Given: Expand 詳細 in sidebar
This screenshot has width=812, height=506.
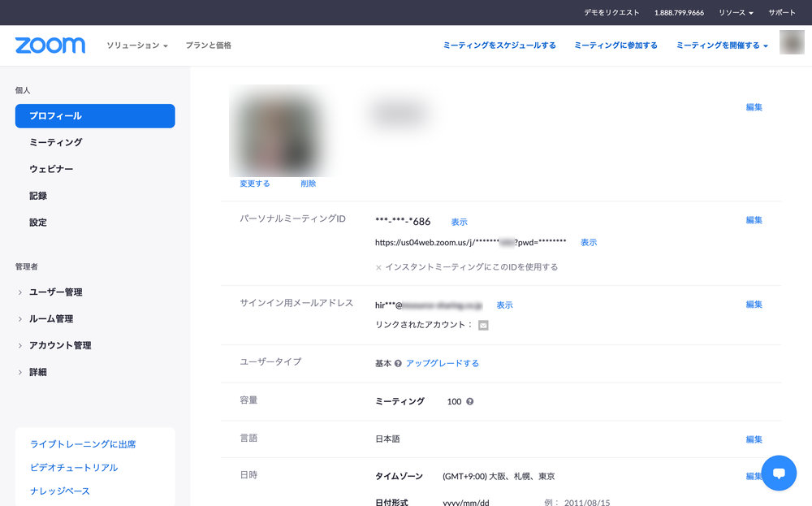Looking at the screenshot, I should (x=38, y=372).
